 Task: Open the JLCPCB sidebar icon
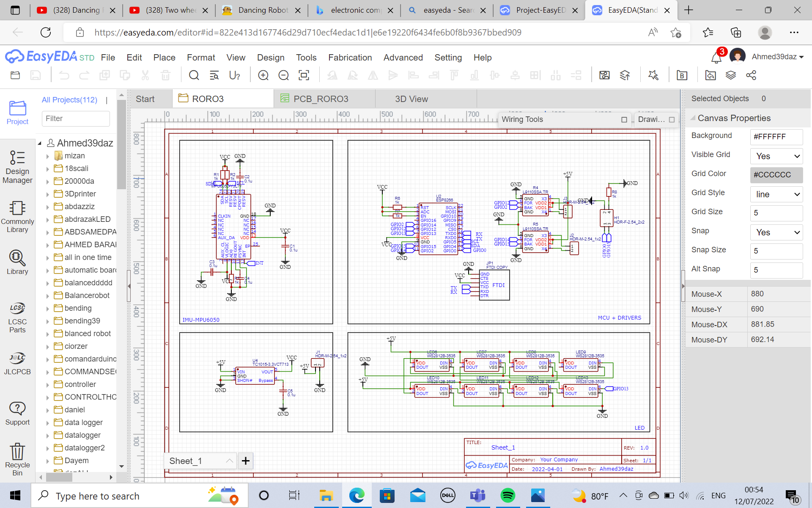17,364
